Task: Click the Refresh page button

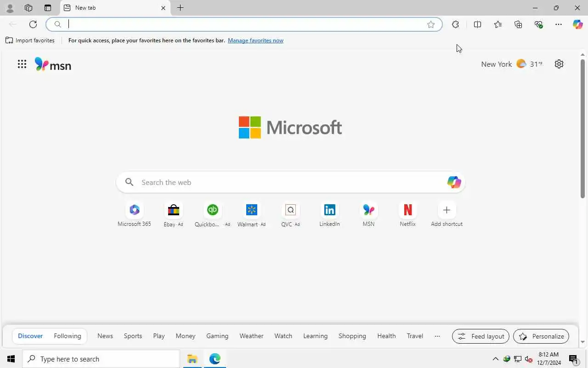Action: coord(33,24)
